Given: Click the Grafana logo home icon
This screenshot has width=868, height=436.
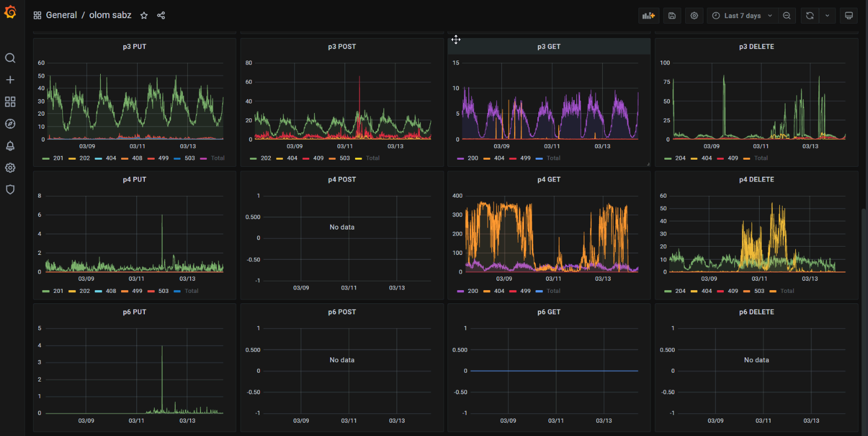Looking at the screenshot, I should [10, 12].
